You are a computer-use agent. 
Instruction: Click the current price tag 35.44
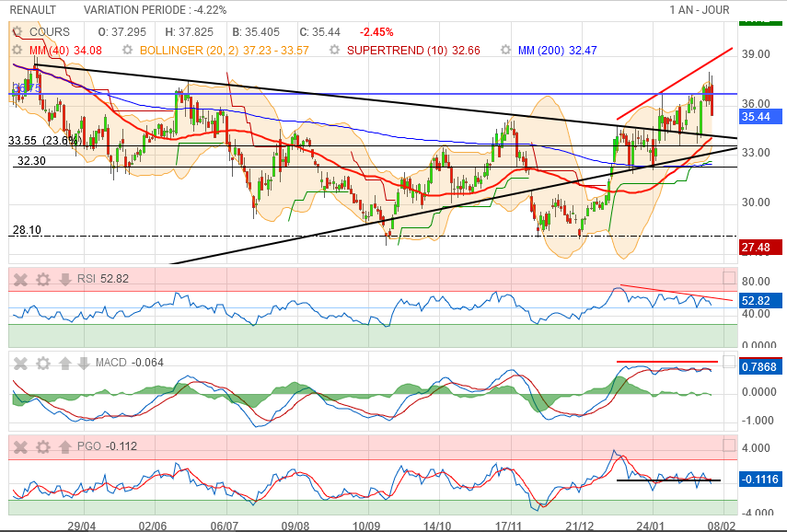tap(761, 117)
